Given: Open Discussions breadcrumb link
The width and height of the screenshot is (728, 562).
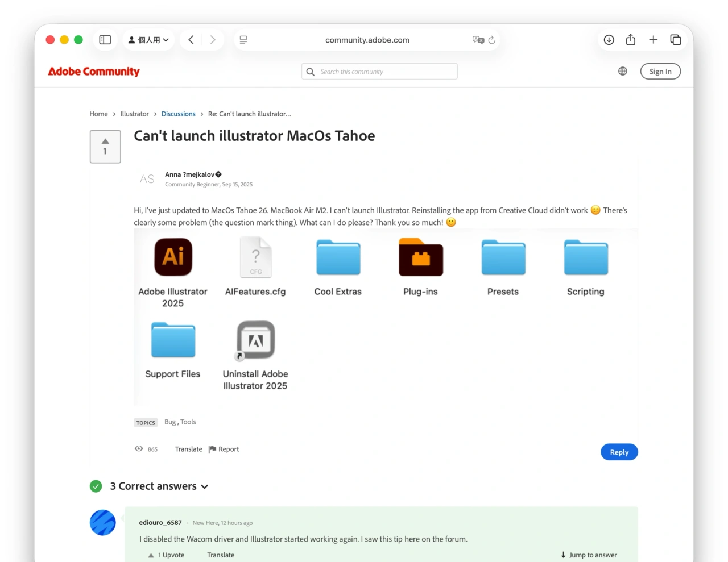Looking at the screenshot, I should click(178, 114).
